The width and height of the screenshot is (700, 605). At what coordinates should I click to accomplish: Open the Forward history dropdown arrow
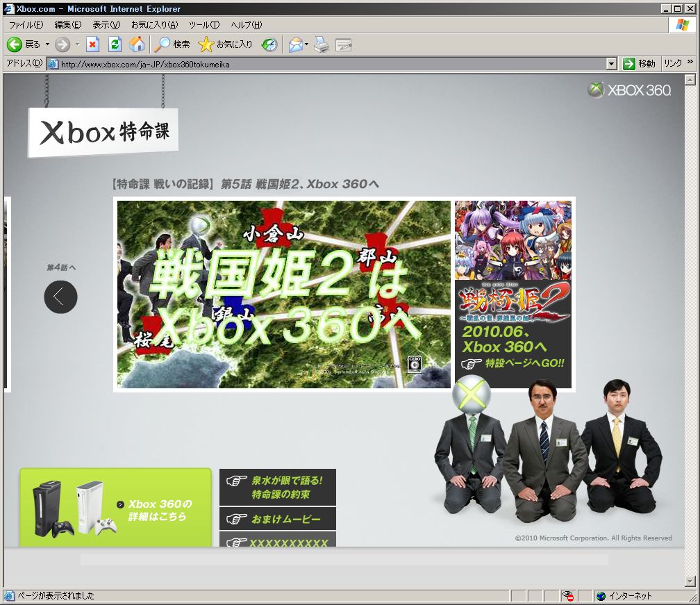point(77,44)
